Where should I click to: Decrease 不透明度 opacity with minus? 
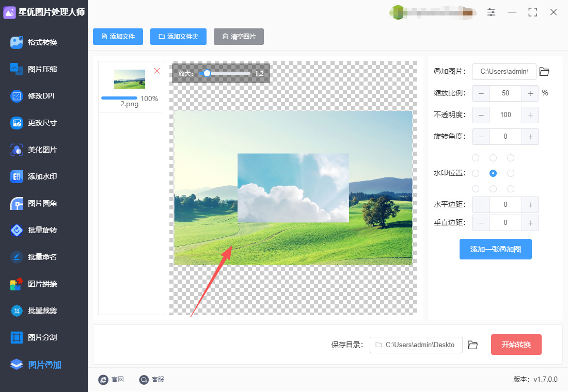click(481, 115)
